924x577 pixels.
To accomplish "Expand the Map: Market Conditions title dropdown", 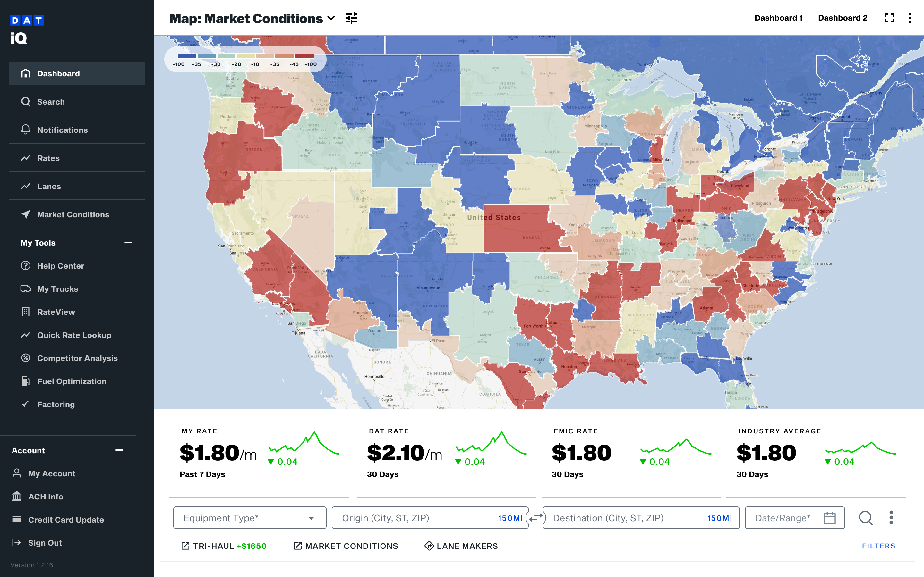I will coord(331,18).
